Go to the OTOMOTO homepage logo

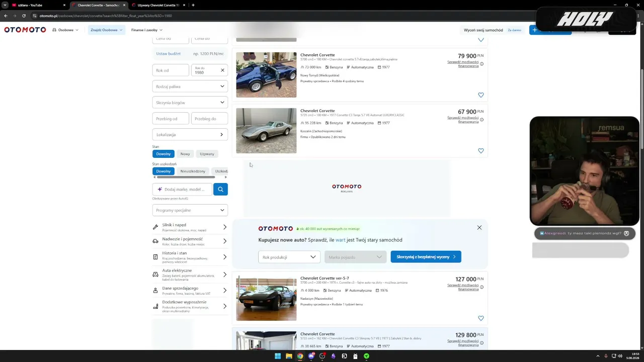(x=25, y=30)
